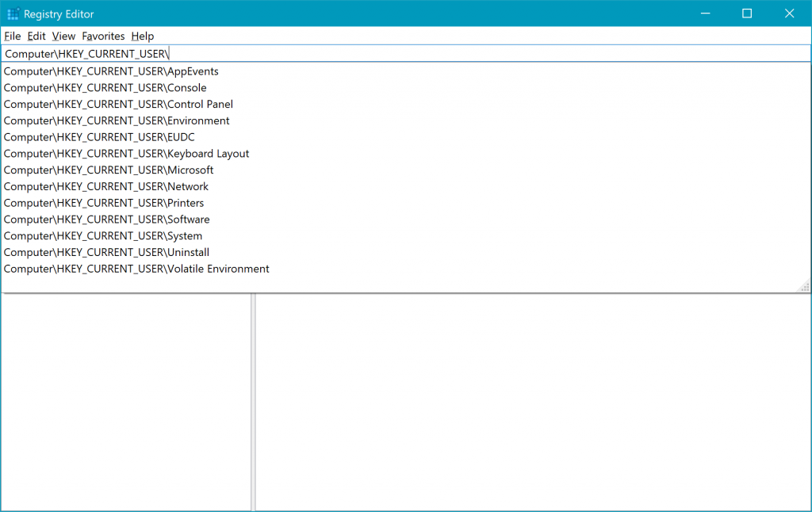Screen dimensions: 812x512
Task: Select the Environment suggestion
Action: point(113,120)
